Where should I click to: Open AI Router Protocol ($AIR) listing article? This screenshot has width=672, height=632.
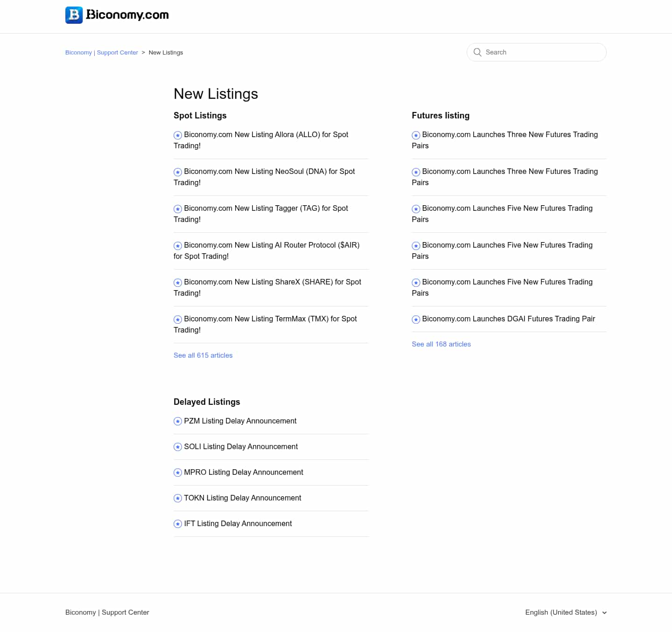click(x=266, y=250)
